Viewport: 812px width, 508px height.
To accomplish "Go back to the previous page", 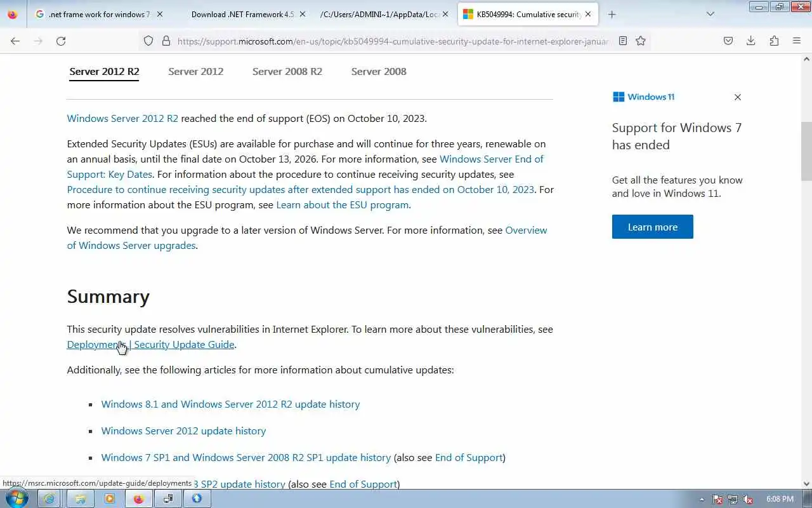I will (x=15, y=41).
